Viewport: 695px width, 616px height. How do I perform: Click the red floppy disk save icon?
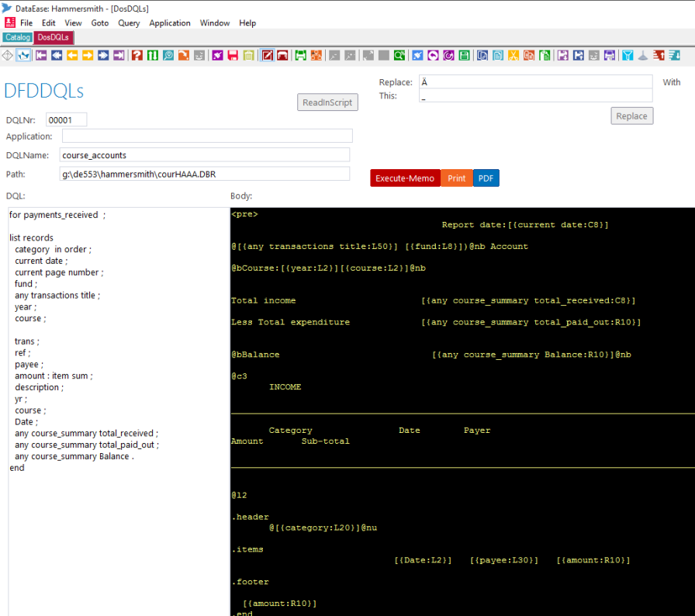click(x=233, y=55)
